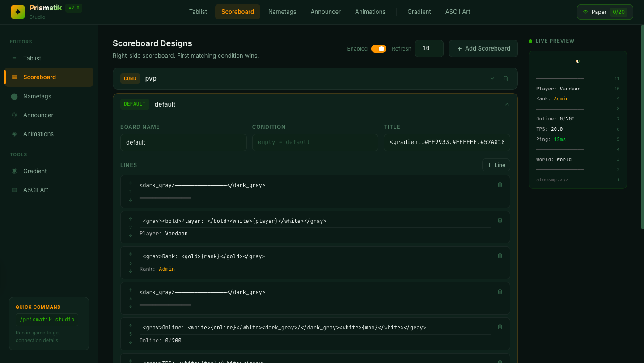
Task: Click the Board Name field containing default
Action: coord(183,142)
